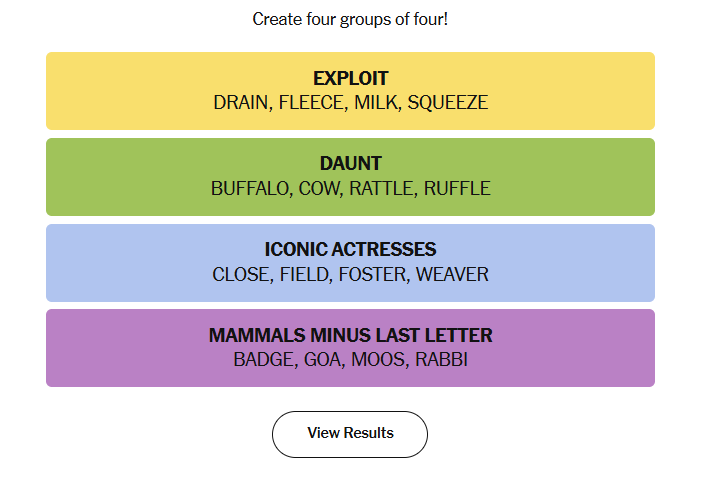Click the word FLEECE in yellow group
Viewport: 712px width, 483px height.
point(311,102)
